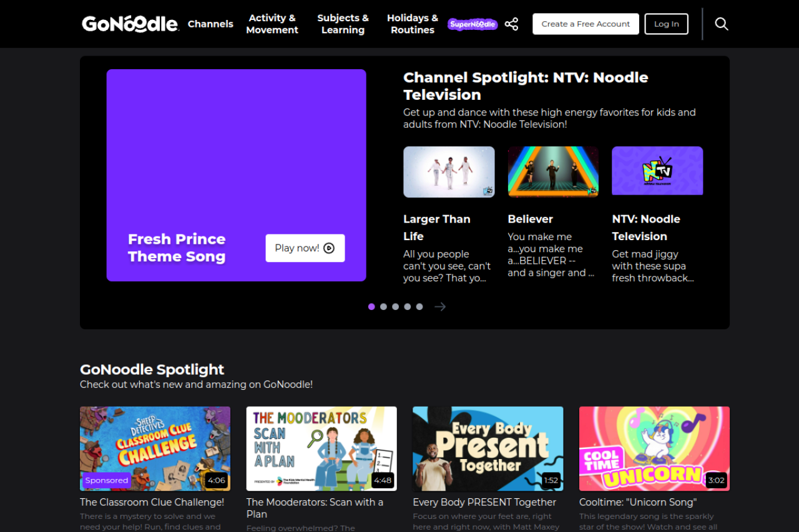Click the "Get mad jiggy" description

[x=653, y=266]
